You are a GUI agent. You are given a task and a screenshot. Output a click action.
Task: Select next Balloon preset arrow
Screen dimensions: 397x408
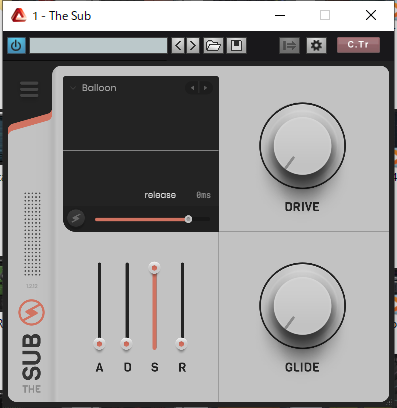pos(205,88)
